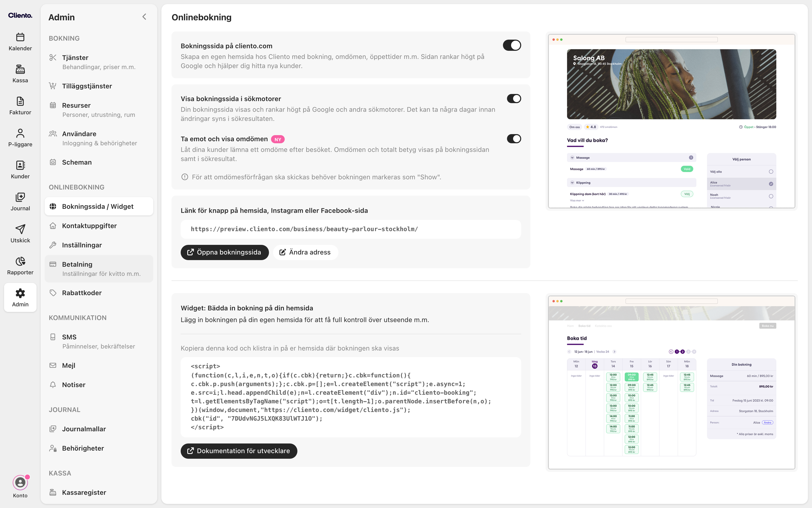The width and height of the screenshot is (812, 508).
Task: Collapse the Admin sidebar with chevron
Action: click(144, 17)
